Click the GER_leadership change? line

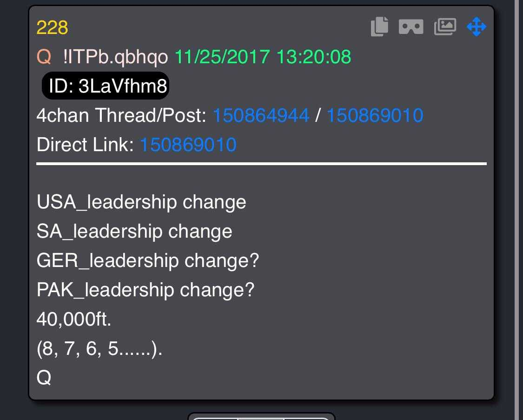pos(148,260)
